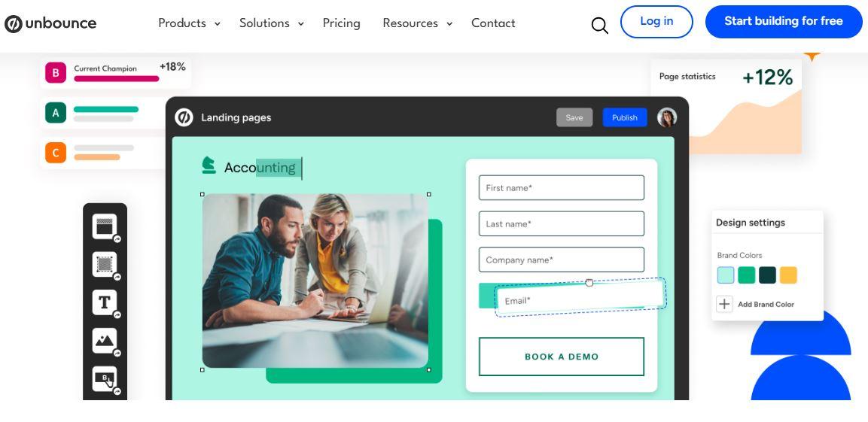Select the section tool in sidebar

click(x=105, y=226)
